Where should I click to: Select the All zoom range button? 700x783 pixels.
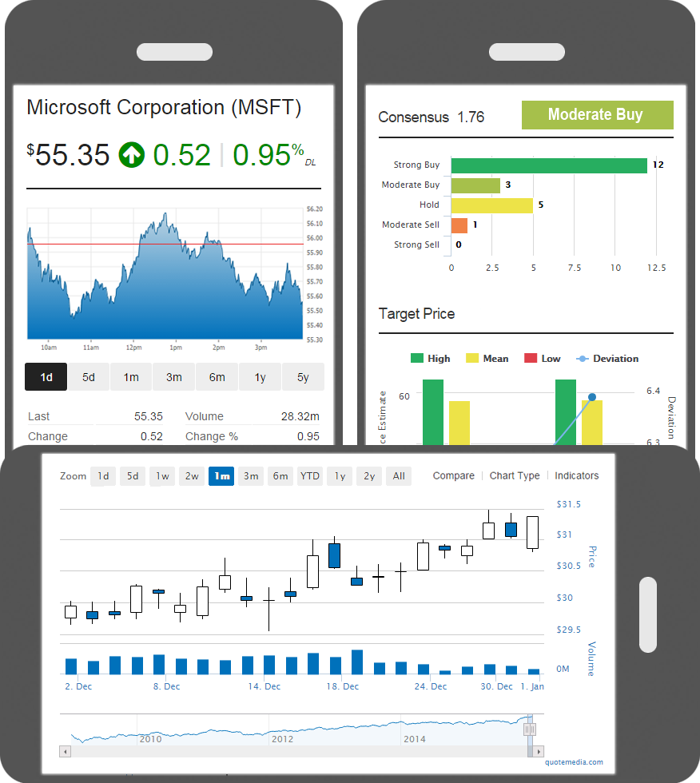[399, 476]
